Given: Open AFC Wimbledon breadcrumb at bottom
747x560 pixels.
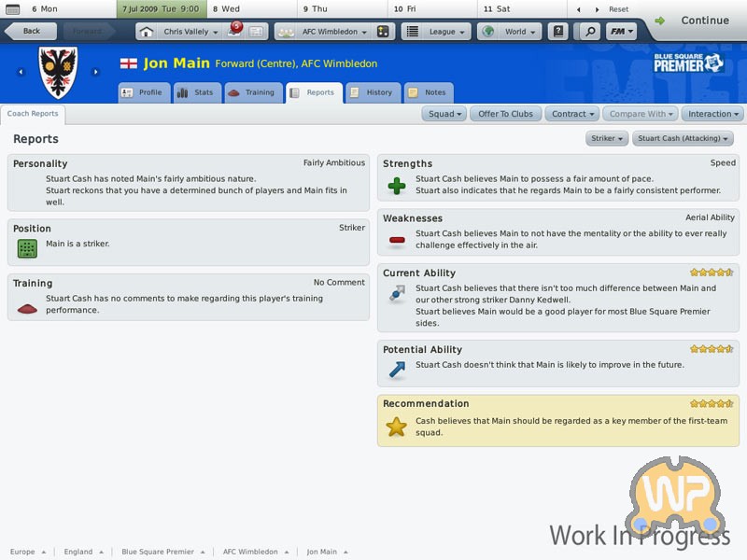Looking at the screenshot, I should [x=256, y=552].
